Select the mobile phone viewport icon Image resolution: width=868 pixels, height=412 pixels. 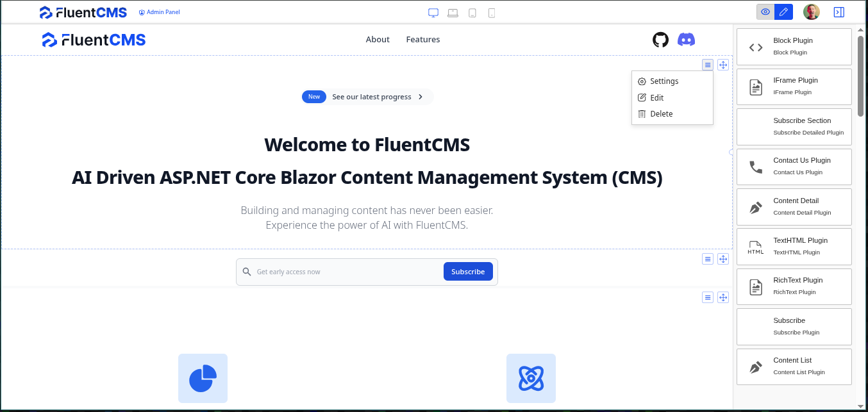click(492, 12)
